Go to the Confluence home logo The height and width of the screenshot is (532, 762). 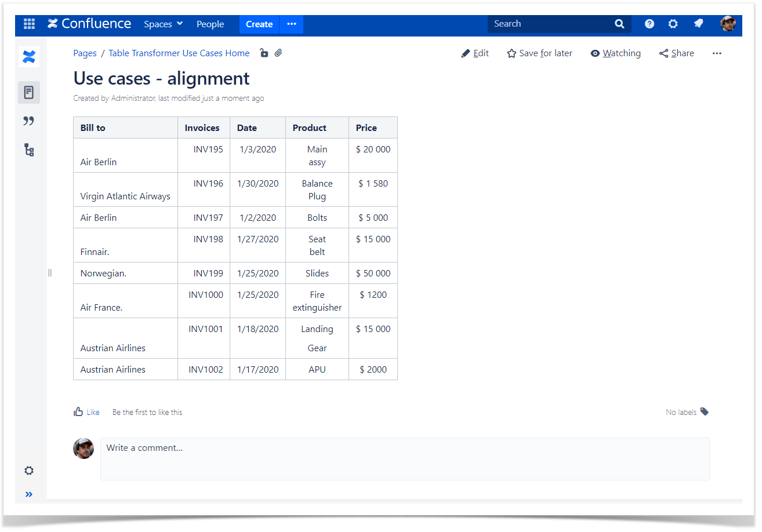tap(89, 24)
